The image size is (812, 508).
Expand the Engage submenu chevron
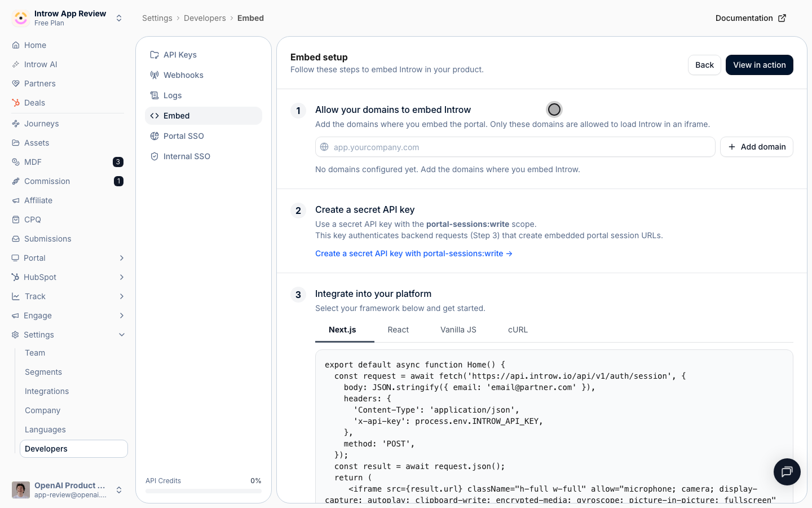122,316
